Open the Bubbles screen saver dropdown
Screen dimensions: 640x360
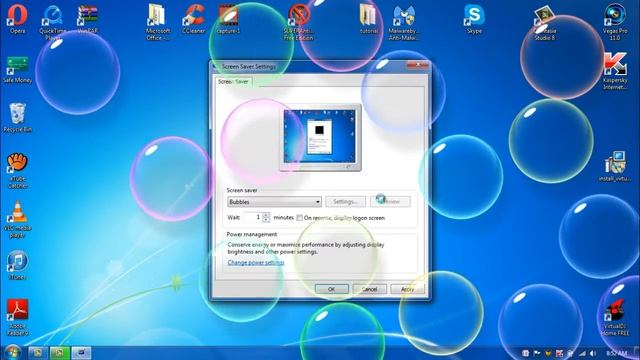click(274, 202)
